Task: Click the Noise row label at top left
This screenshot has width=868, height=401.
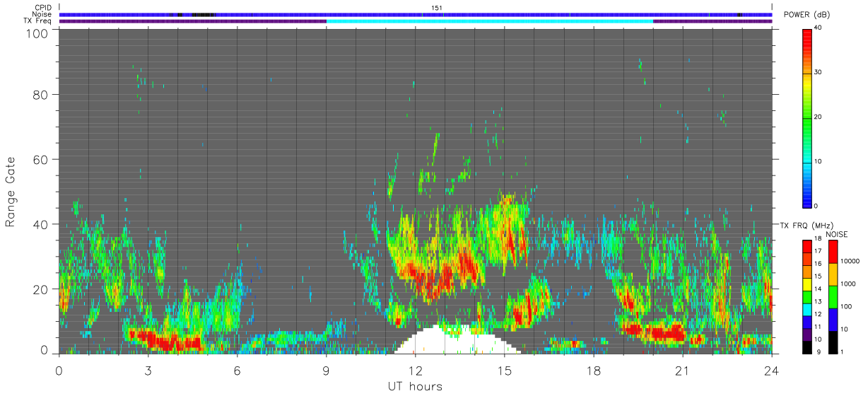Action: coord(43,14)
